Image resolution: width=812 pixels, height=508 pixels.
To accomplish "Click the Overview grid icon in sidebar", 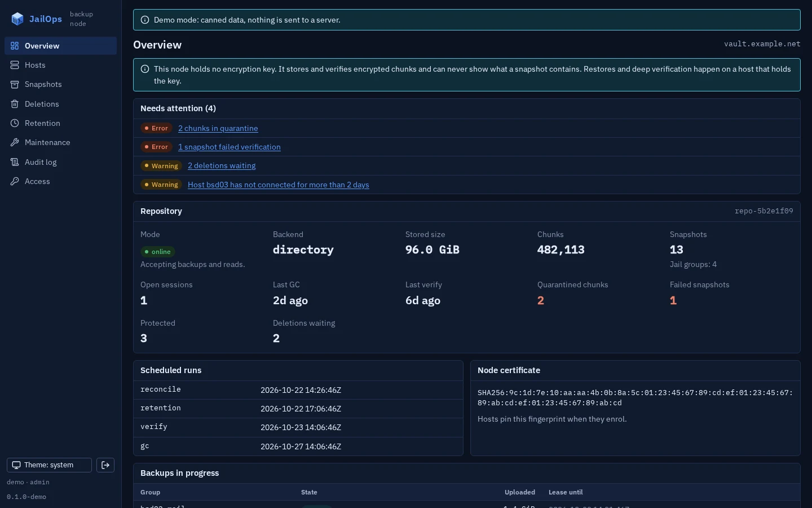I will coord(15,46).
